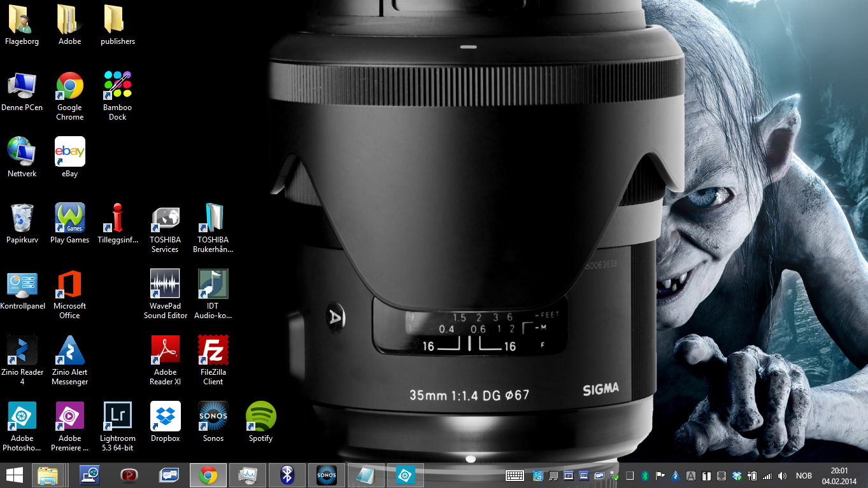Click the Bluetooth tray icon
The height and width of the screenshot is (488, 868).
[x=645, y=476]
